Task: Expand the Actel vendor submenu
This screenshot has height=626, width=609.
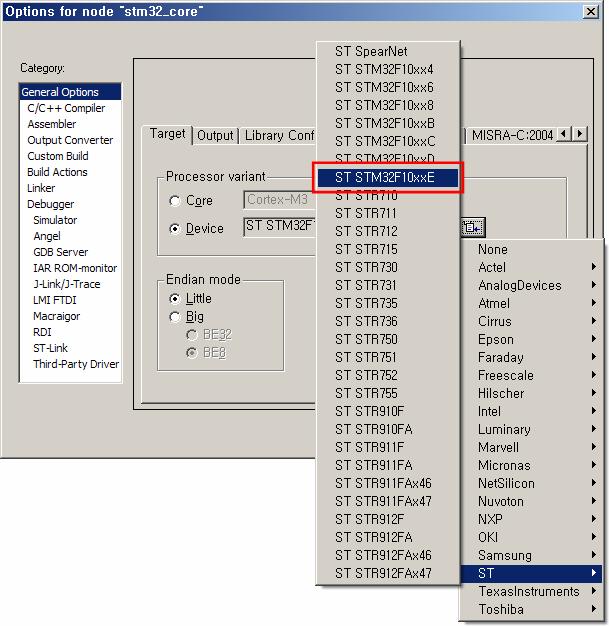Action: point(532,267)
